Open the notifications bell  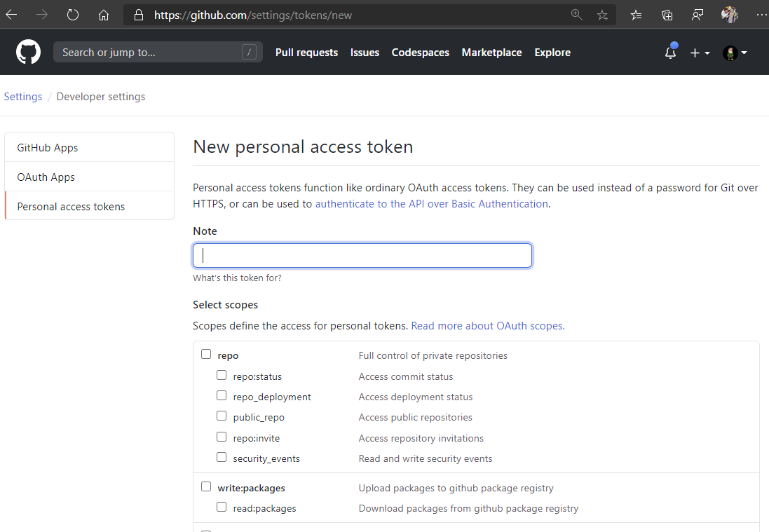pyautogui.click(x=671, y=53)
